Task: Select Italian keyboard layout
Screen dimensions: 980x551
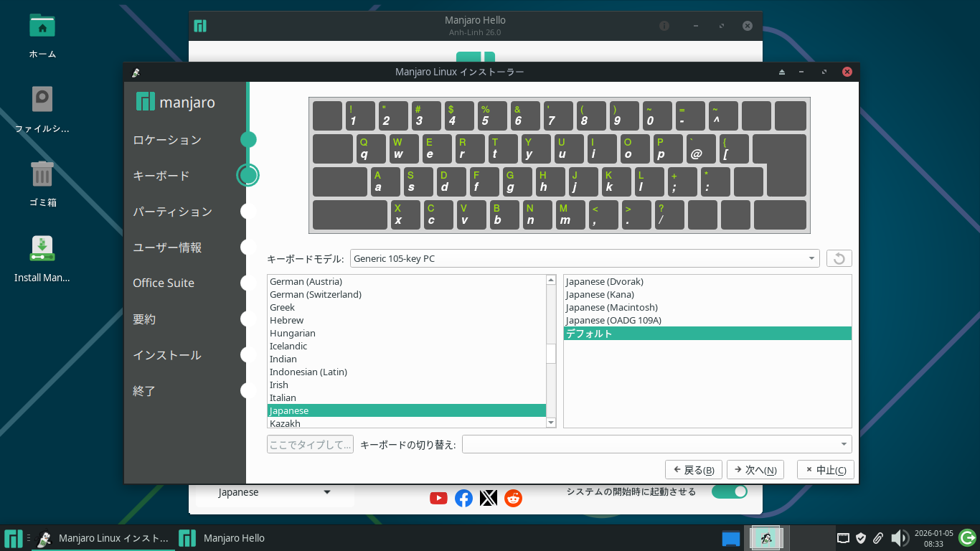Action: pyautogui.click(x=406, y=397)
